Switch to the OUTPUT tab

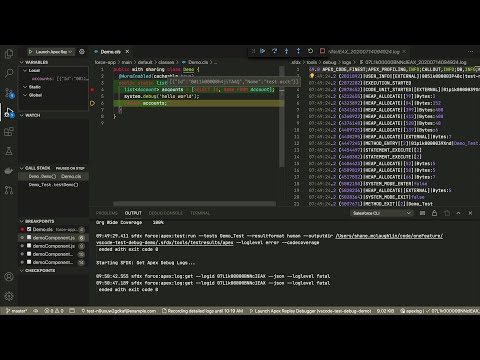click(133, 213)
